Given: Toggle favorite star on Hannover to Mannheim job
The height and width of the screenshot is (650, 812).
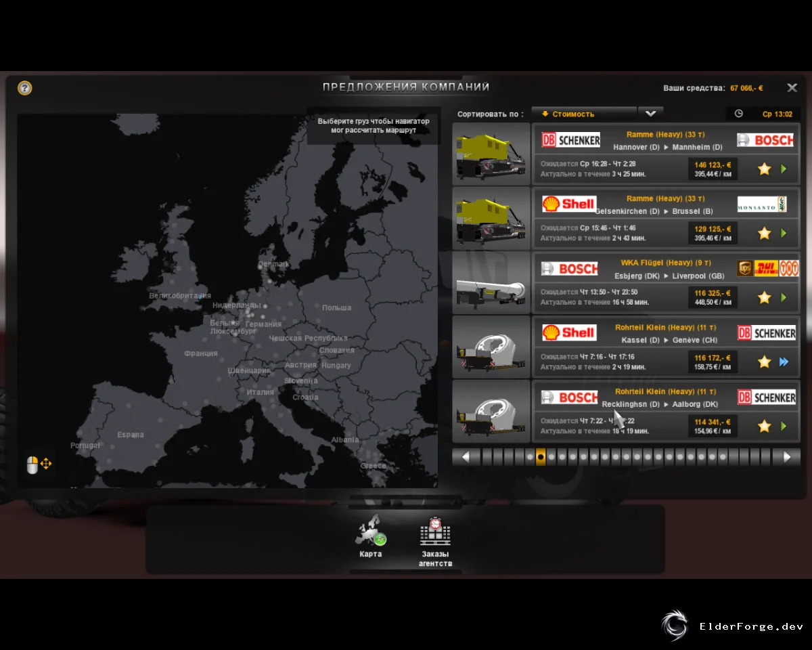Looking at the screenshot, I should point(764,169).
